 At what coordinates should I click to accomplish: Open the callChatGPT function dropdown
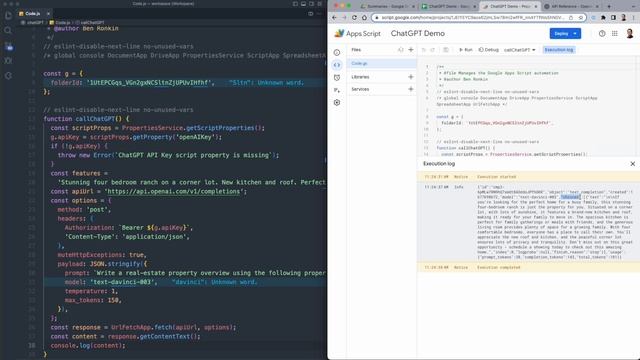(520, 50)
